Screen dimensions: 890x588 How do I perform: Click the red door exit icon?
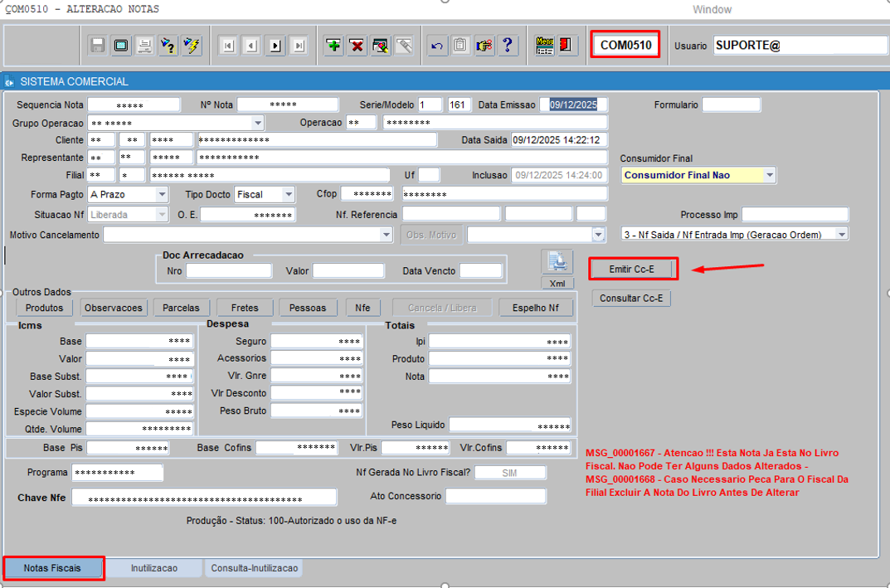(x=567, y=46)
